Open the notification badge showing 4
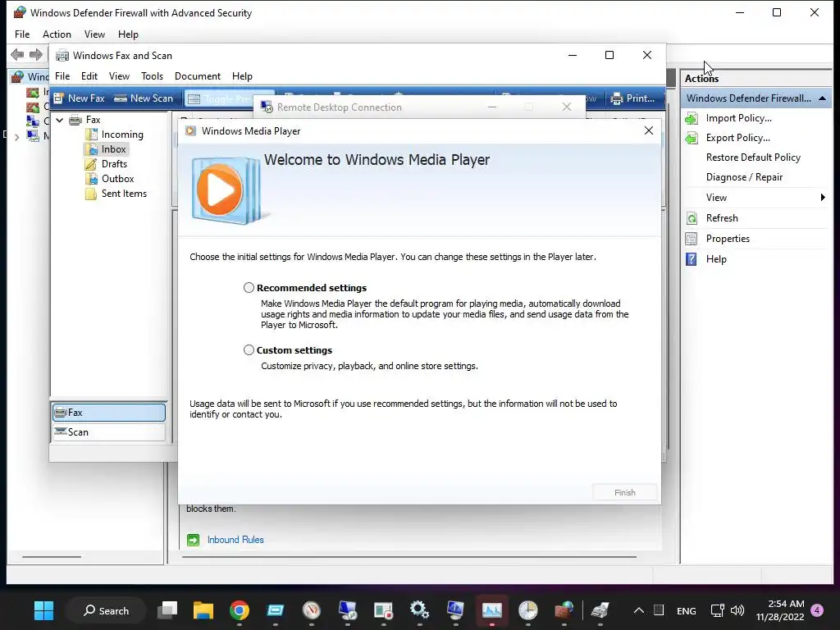 tap(817, 610)
